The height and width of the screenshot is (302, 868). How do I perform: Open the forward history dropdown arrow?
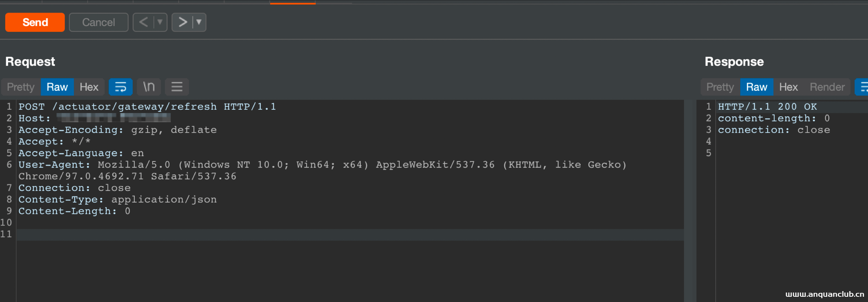click(x=199, y=22)
